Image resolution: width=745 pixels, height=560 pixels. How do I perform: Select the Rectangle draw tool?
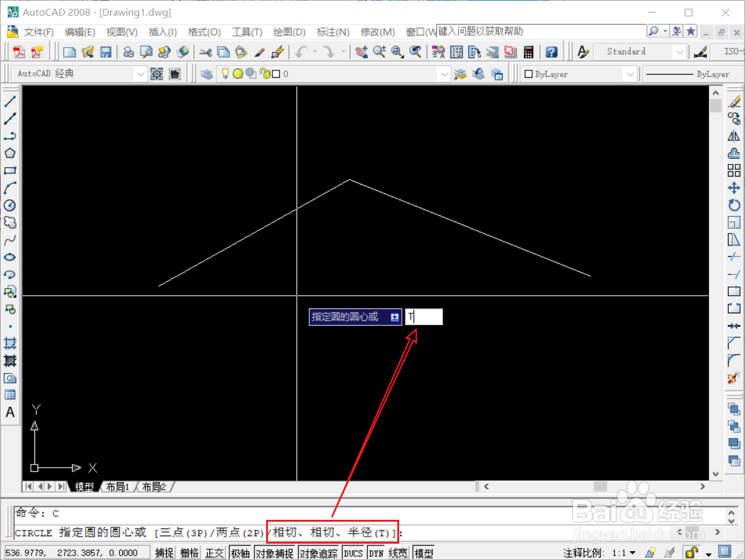[10, 170]
